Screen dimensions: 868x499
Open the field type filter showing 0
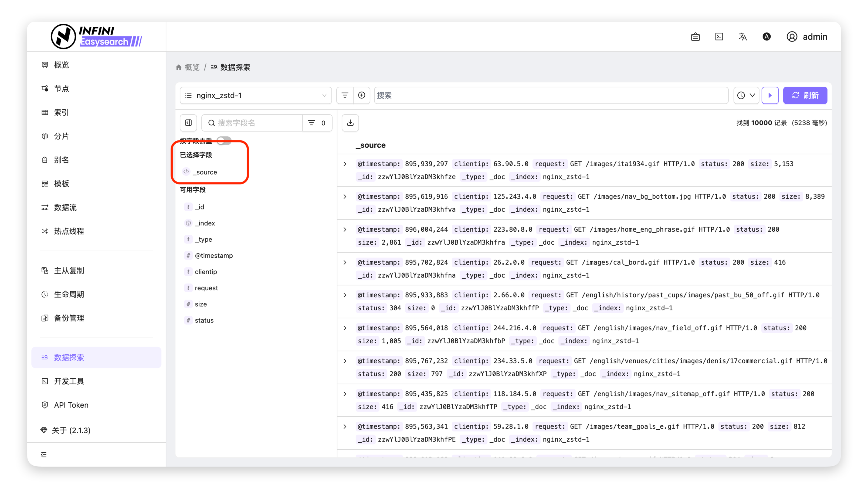click(317, 123)
